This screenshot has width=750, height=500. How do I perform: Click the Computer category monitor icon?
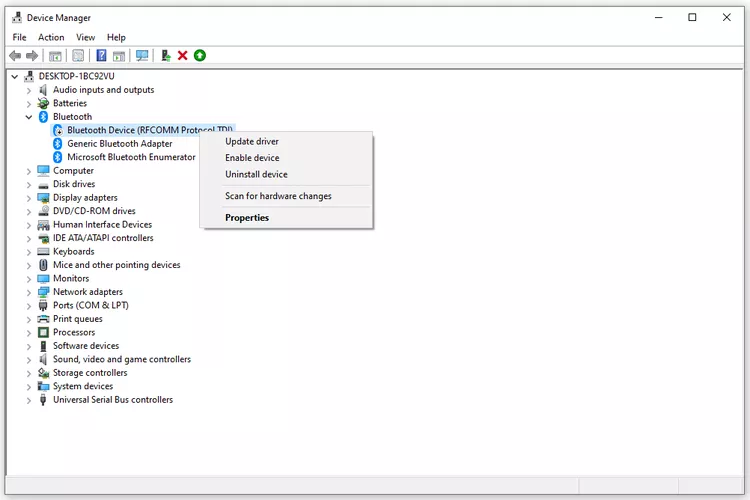point(43,170)
